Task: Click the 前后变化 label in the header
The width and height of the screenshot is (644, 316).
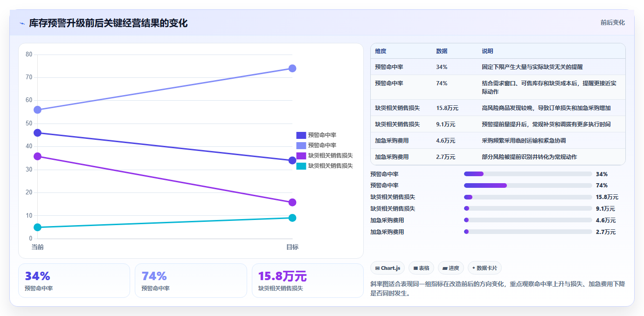Action: (x=612, y=23)
